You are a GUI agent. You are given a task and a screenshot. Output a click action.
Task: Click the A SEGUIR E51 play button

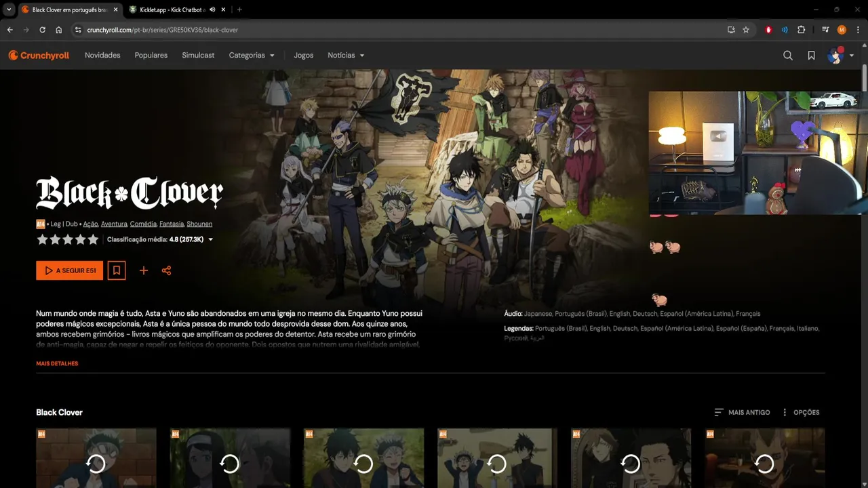pyautogui.click(x=70, y=270)
